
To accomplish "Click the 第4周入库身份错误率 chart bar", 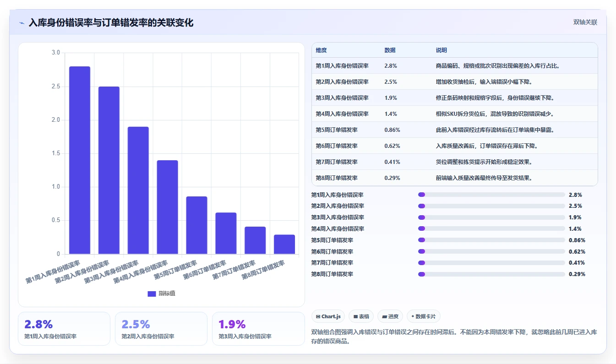I will tap(168, 207).
